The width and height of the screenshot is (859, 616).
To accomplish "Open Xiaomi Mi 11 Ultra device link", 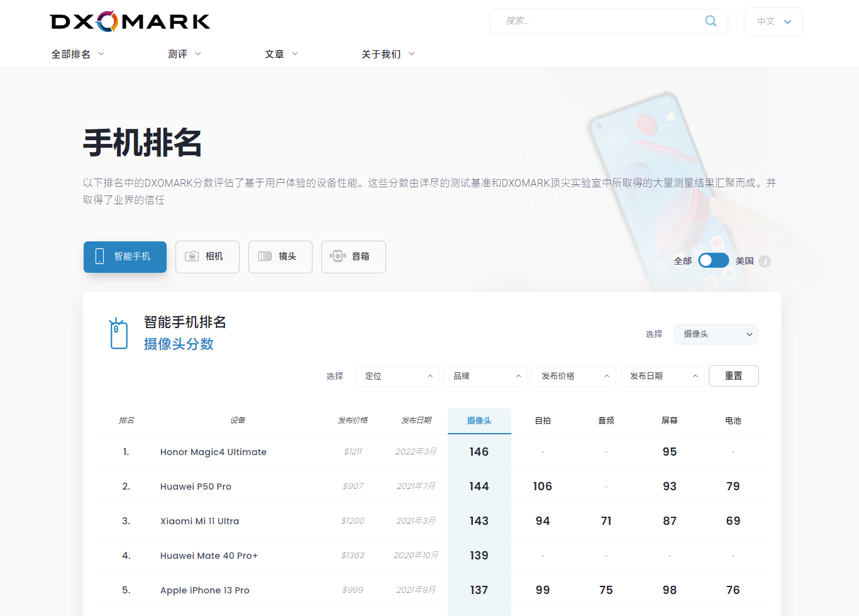I will [x=199, y=521].
